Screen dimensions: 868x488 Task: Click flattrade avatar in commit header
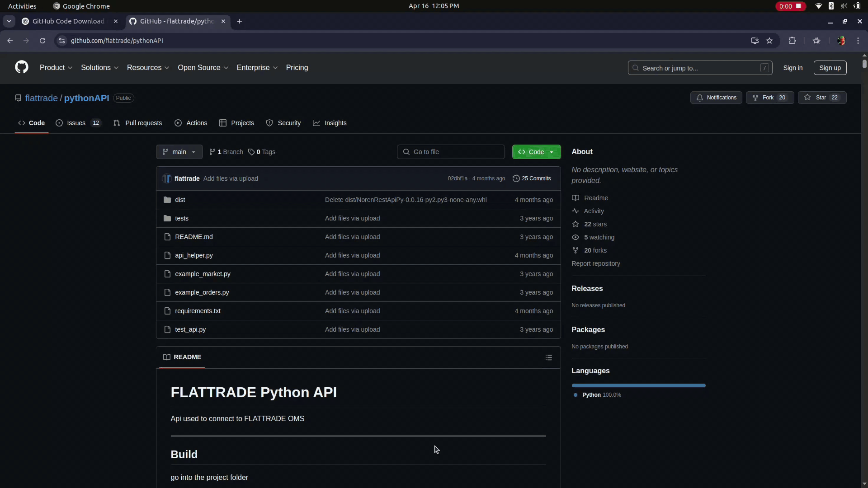point(167,178)
